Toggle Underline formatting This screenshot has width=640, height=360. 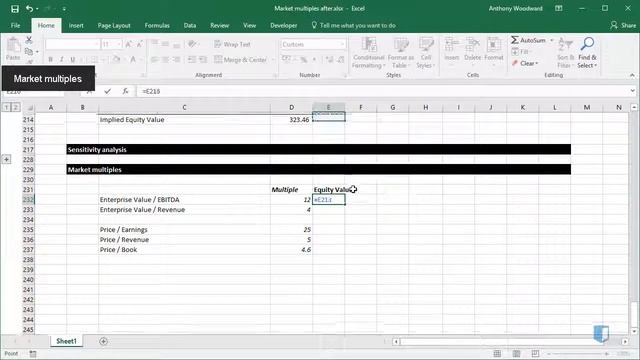tap(73, 60)
